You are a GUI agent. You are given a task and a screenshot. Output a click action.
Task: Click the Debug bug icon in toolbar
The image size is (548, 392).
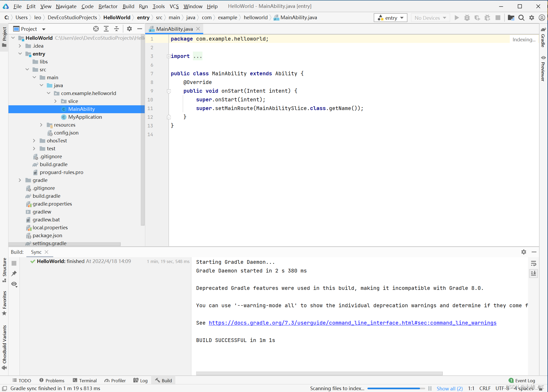(467, 18)
